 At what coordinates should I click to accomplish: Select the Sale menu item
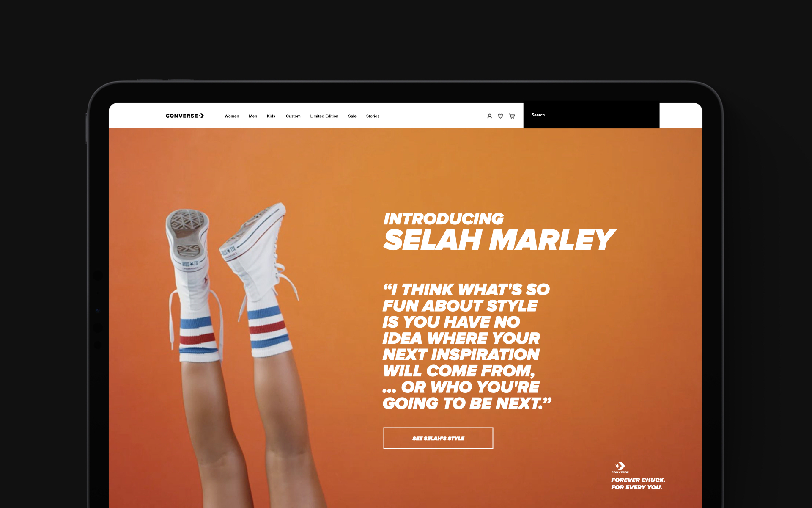point(352,116)
